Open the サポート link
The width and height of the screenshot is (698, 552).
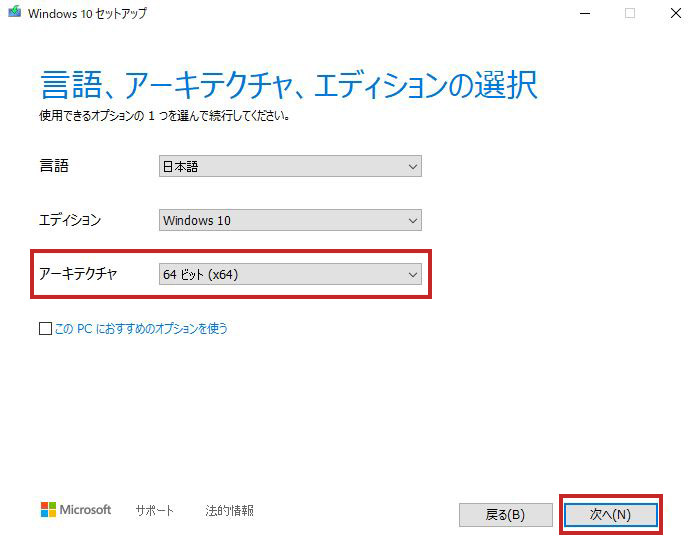154,510
